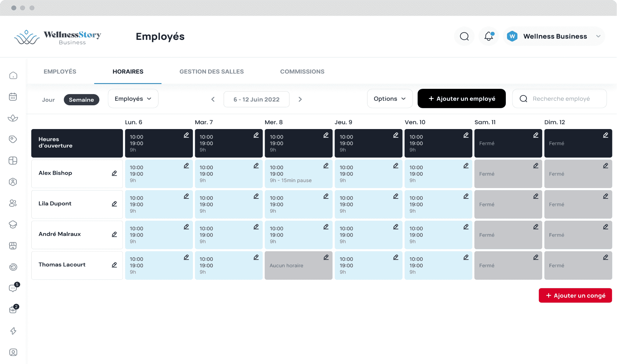Open the Commissions tab

pos(302,72)
